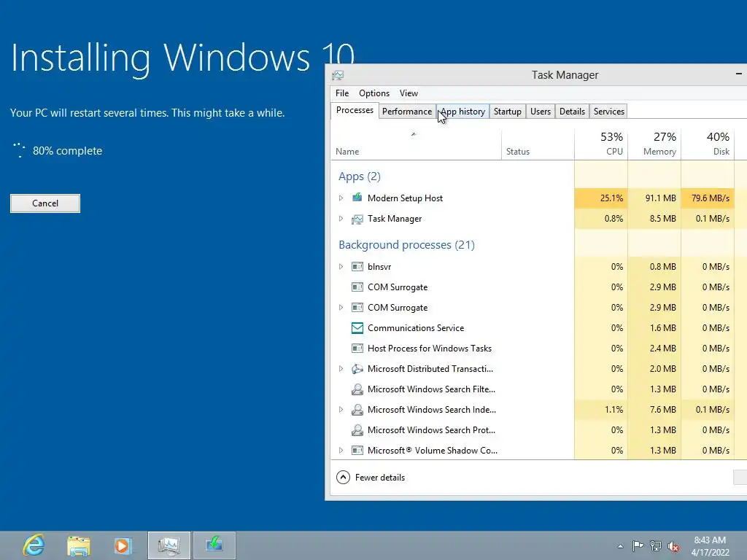Switch to the Services tab
The width and height of the screenshot is (747, 560).
[609, 112]
